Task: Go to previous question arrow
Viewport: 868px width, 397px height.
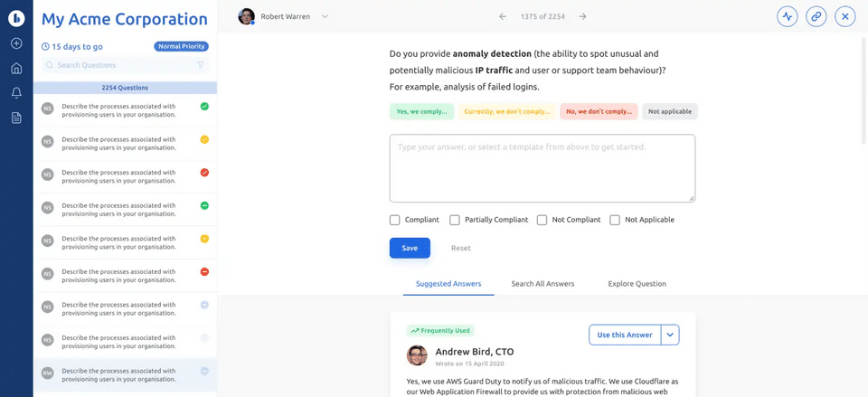Action: point(503,16)
